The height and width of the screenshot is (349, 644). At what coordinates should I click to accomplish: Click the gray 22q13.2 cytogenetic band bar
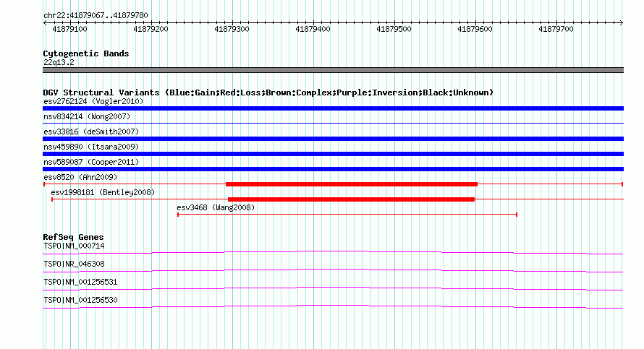(333, 70)
